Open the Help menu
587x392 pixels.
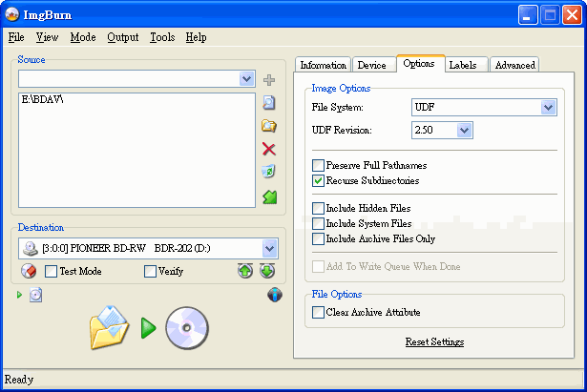(x=196, y=37)
